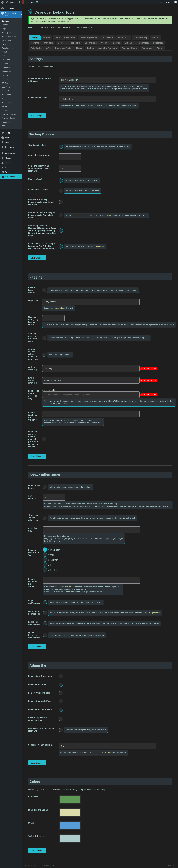The width and height of the screenshot is (178, 868).
Task: Enable the Login Notifications checkbox
Action: [x=45, y=602]
